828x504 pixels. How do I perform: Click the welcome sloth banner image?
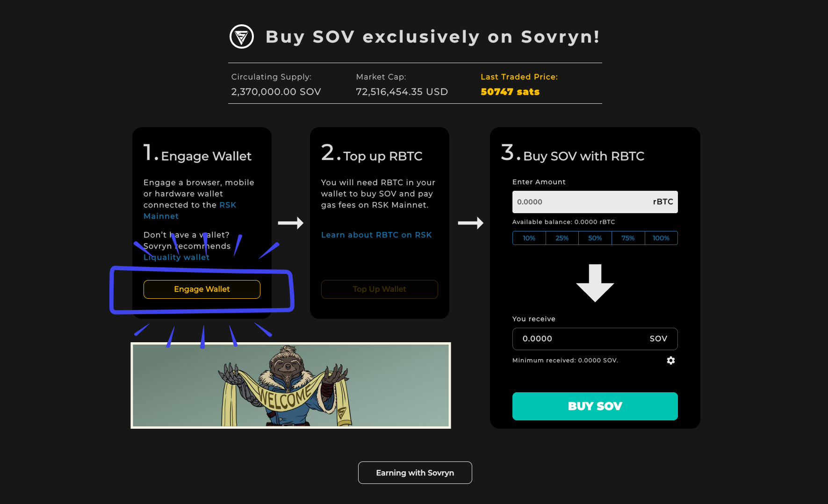291,385
